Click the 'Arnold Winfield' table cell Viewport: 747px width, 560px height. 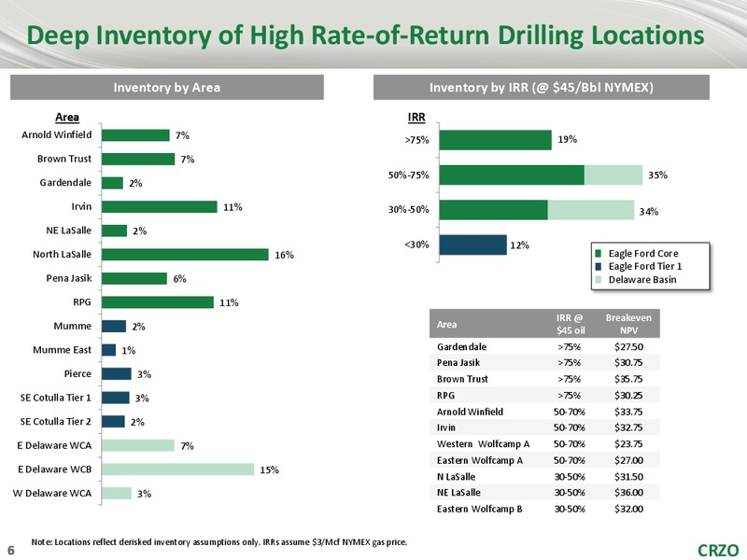pyautogui.click(x=471, y=412)
